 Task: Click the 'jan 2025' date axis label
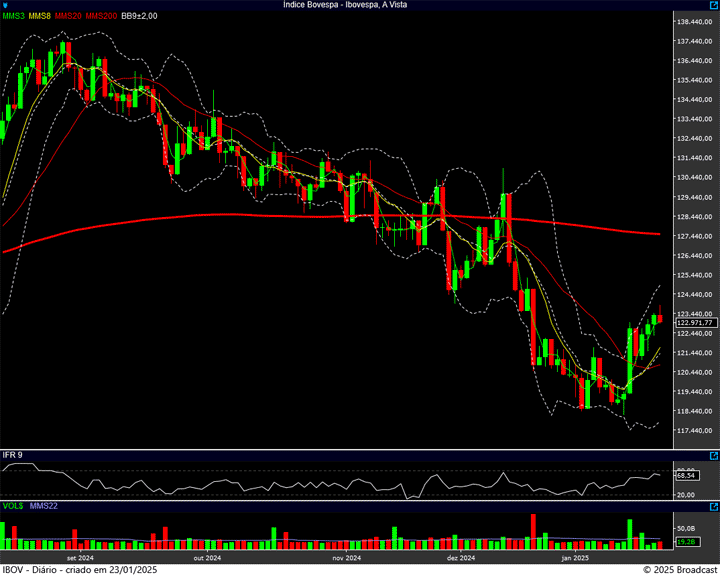pyautogui.click(x=575, y=558)
